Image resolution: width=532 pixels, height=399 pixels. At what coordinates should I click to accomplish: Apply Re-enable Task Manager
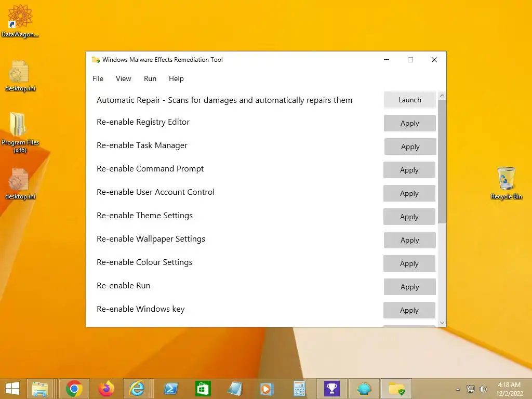pos(410,147)
